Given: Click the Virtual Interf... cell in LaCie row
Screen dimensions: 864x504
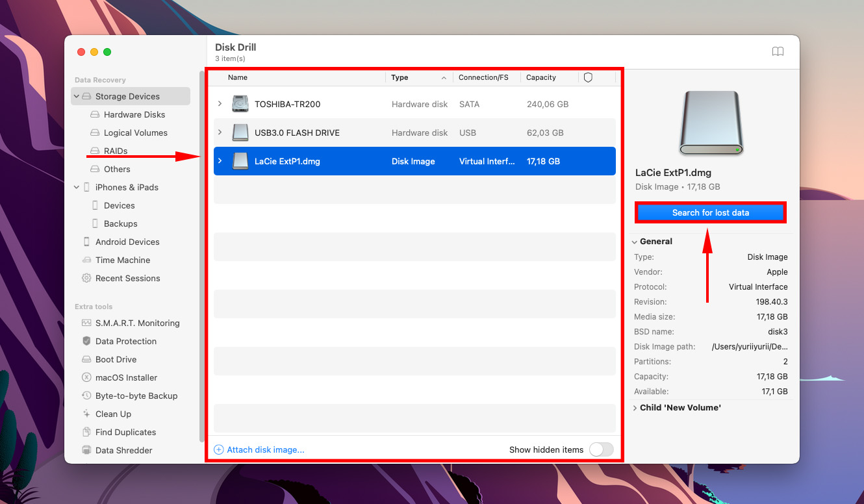Looking at the screenshot, I should coord(487,161).
